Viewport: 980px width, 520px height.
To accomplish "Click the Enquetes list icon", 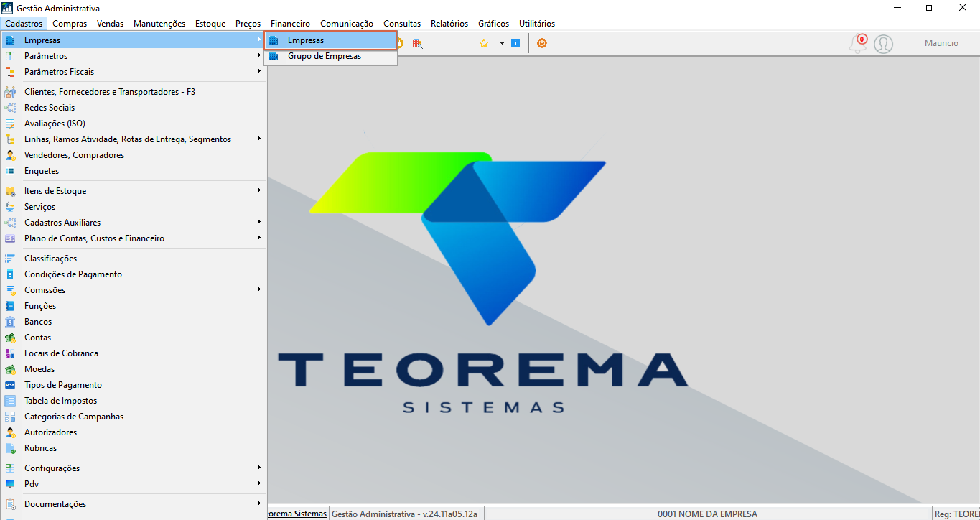I will click(10, 171).
